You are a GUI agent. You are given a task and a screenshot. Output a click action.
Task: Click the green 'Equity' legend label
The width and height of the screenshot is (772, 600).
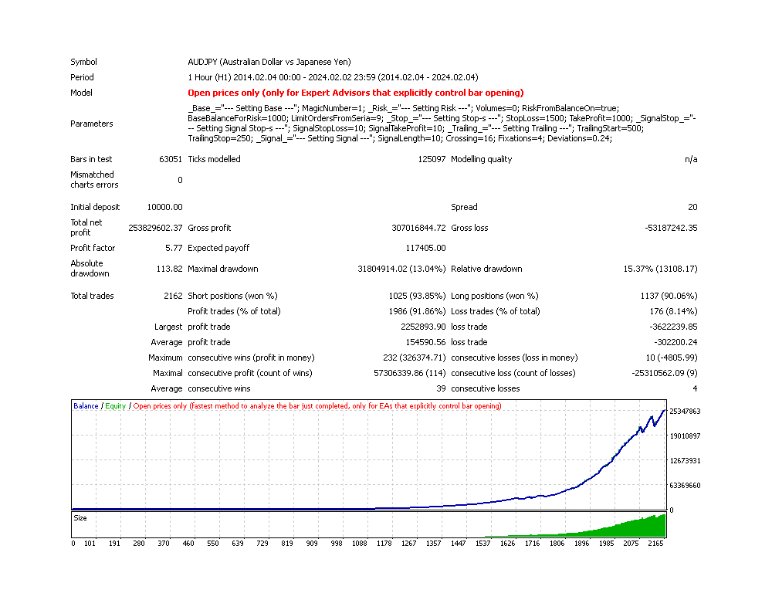(x=114, y=406)
